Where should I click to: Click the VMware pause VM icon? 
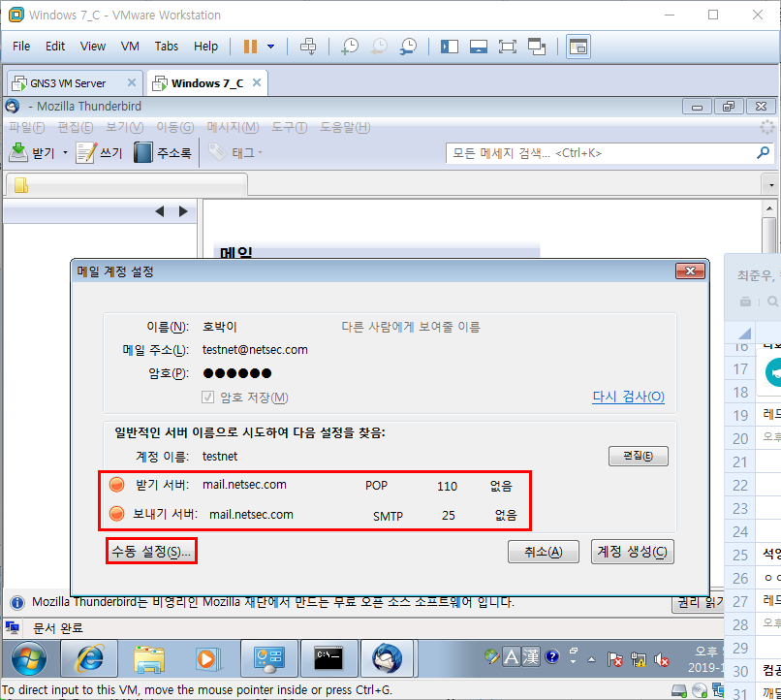pos(250,47)
